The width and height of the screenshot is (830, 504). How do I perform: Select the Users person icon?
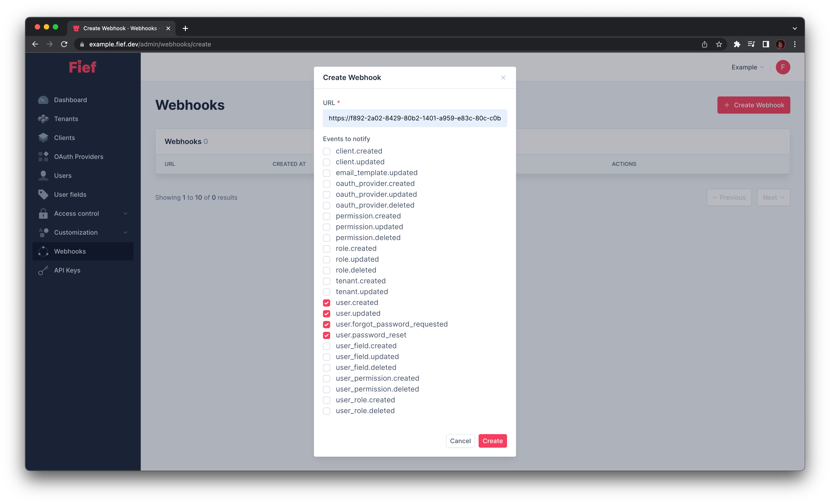tap(43, 175)
